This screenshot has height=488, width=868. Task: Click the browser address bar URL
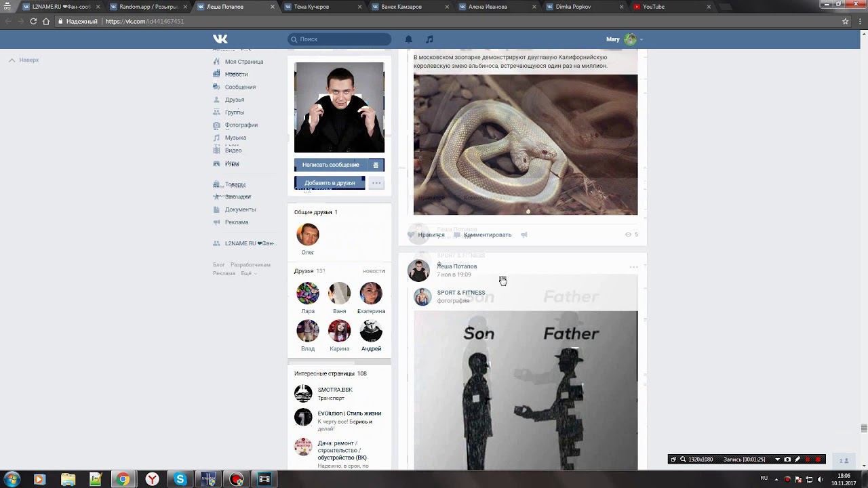144,21
